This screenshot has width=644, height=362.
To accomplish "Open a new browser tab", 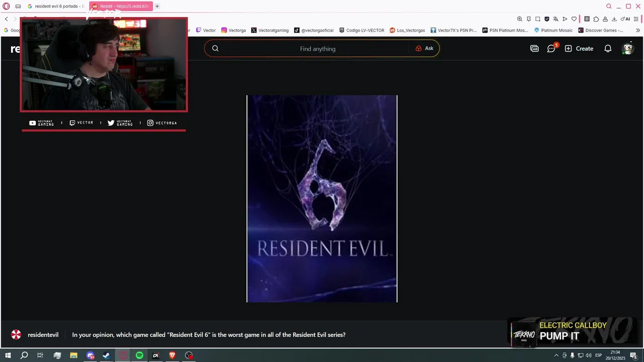I will pyautogui.click(x=157, y=7).
